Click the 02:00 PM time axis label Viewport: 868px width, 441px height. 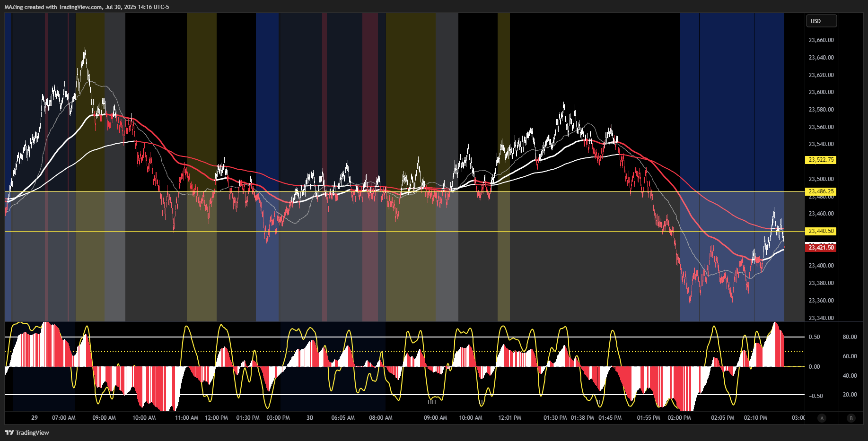[679, 418]
